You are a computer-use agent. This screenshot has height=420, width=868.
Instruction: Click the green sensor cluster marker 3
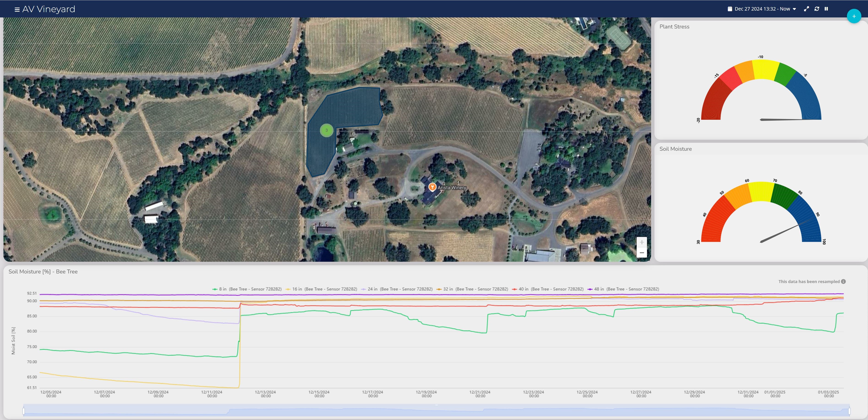click(x=326, y=130)
